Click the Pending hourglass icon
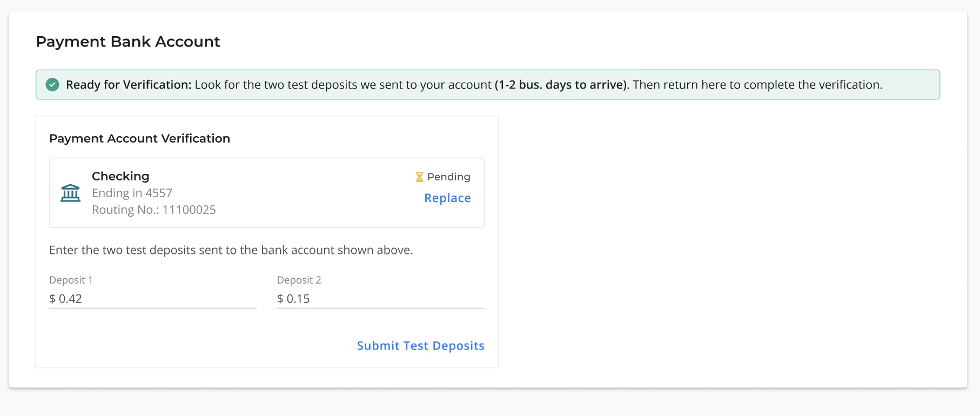This screenshot has height=416, width=980. click(419, 177)
